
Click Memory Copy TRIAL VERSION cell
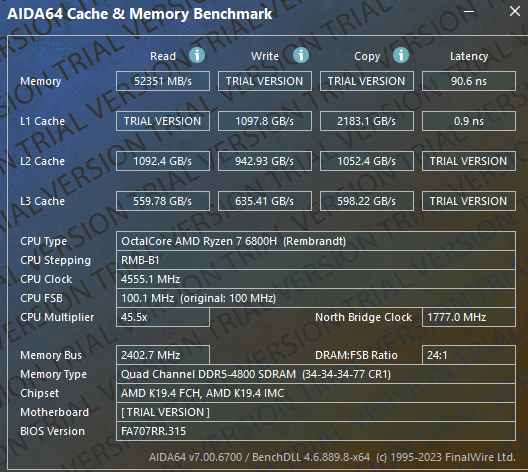[x=367, y=81]
